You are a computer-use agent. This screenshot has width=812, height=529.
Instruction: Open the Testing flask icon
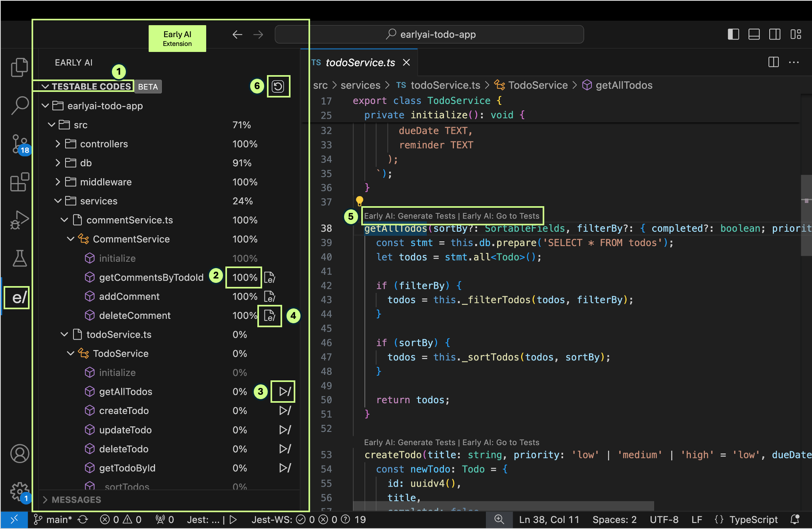[x=19, y=259]
